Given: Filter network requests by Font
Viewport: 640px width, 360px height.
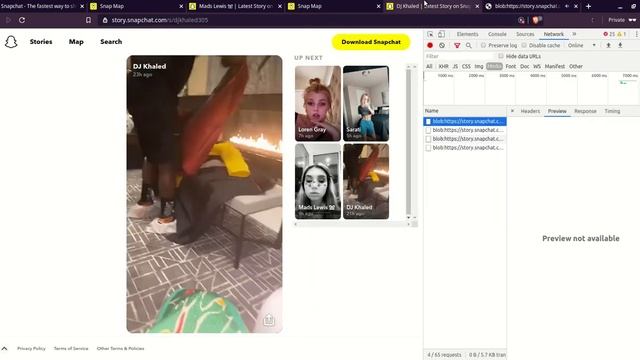Looking at the screenshot, I should pyautogui.click(x=511, y=66).
